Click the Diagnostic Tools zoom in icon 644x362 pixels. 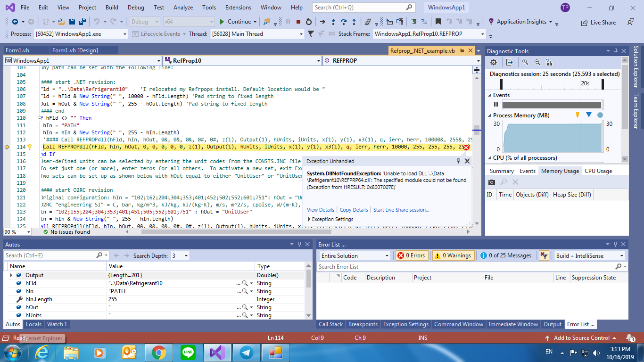click(x=526, y=62)
